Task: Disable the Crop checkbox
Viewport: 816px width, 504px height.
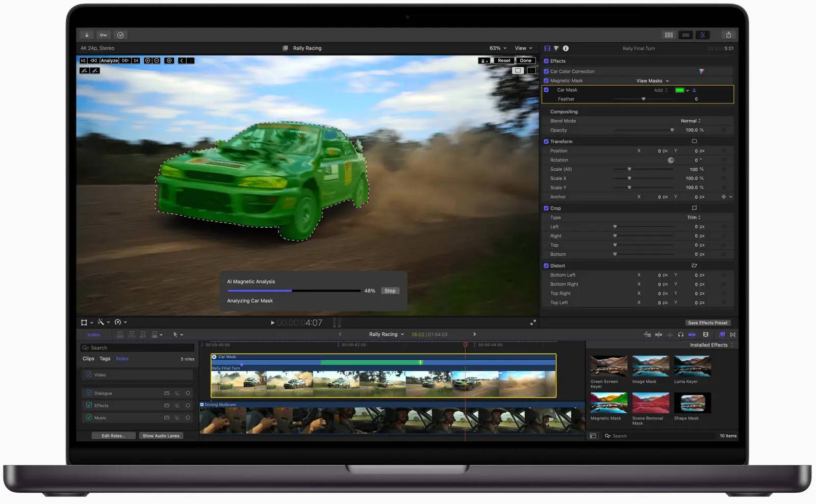Action: point(546,208)
